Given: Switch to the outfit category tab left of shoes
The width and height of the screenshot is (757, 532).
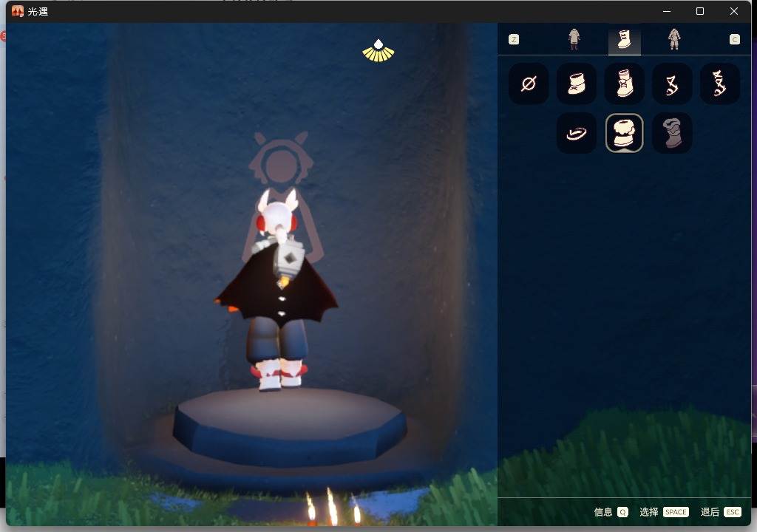Looking at the screenshot, I should coord(574,40).
